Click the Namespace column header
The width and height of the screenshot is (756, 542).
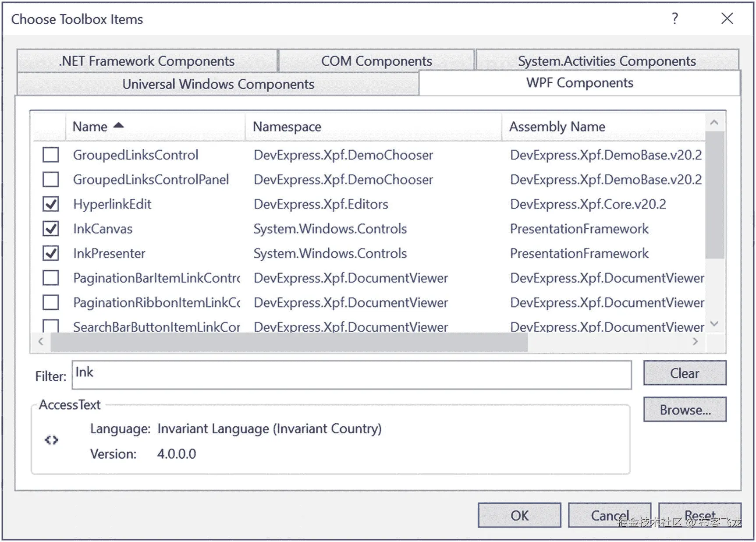373,127
